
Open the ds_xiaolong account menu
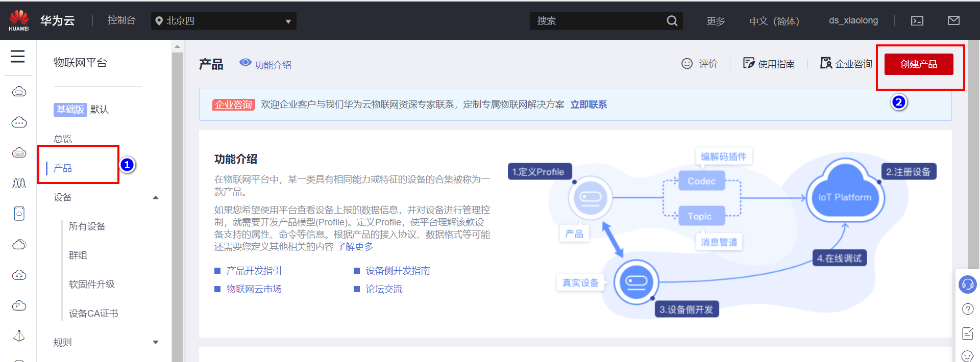tap(853, 20)
